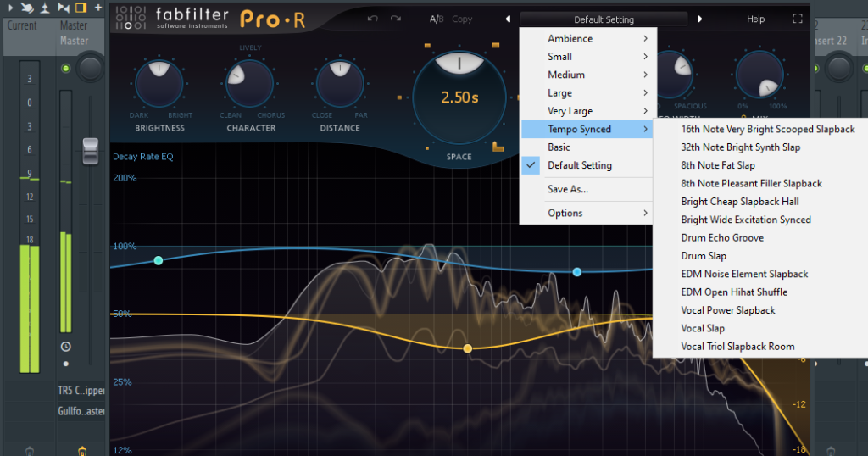This screenshot has height=456, width=868.
Task: Click the clock latency icon on Master track
Action: click(66, 346)
